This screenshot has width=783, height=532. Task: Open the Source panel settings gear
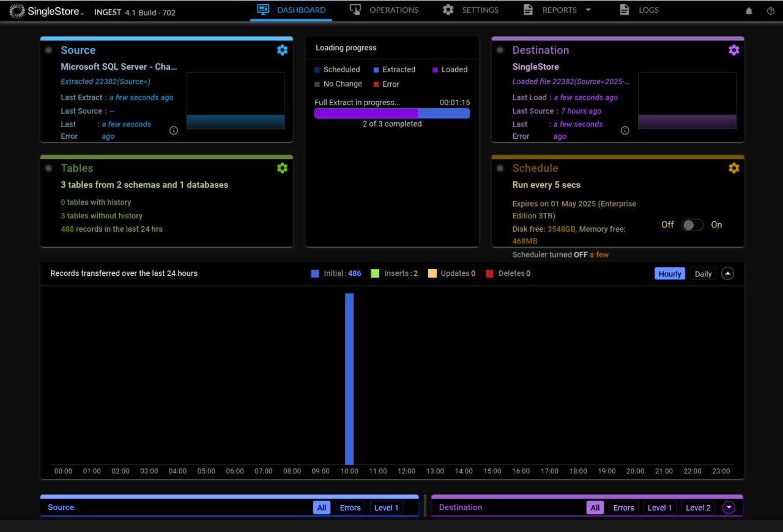(282, 50)
